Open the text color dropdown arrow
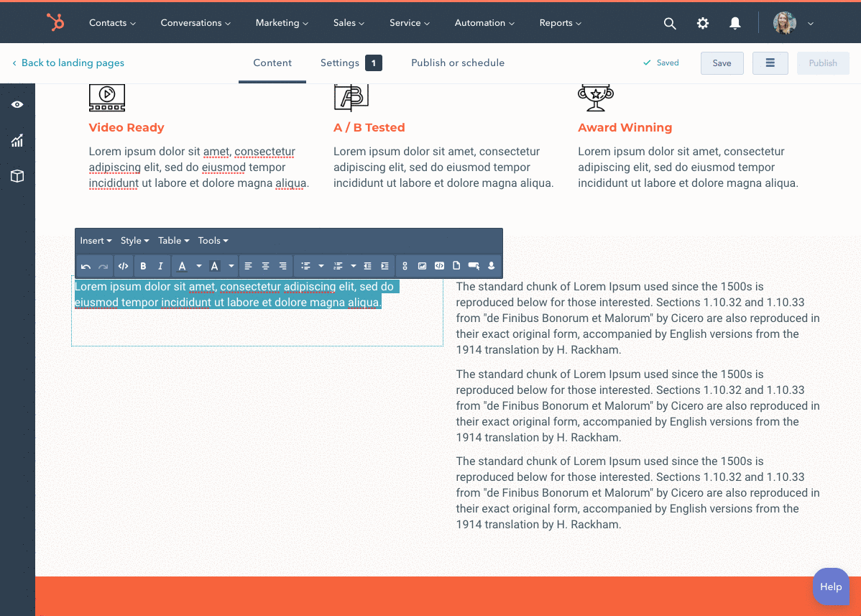 [199, 266]
